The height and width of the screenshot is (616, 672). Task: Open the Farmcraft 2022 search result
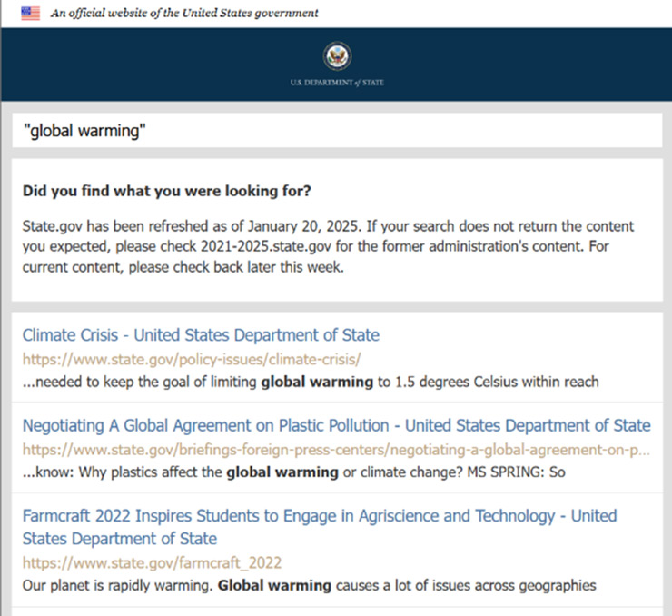tap(320, 516)
